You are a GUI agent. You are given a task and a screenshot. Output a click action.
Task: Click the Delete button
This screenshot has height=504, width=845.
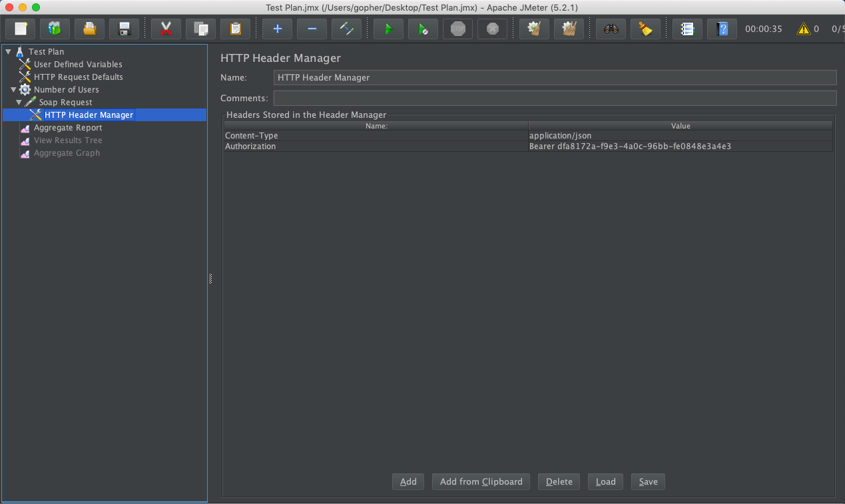pos(559,481)
